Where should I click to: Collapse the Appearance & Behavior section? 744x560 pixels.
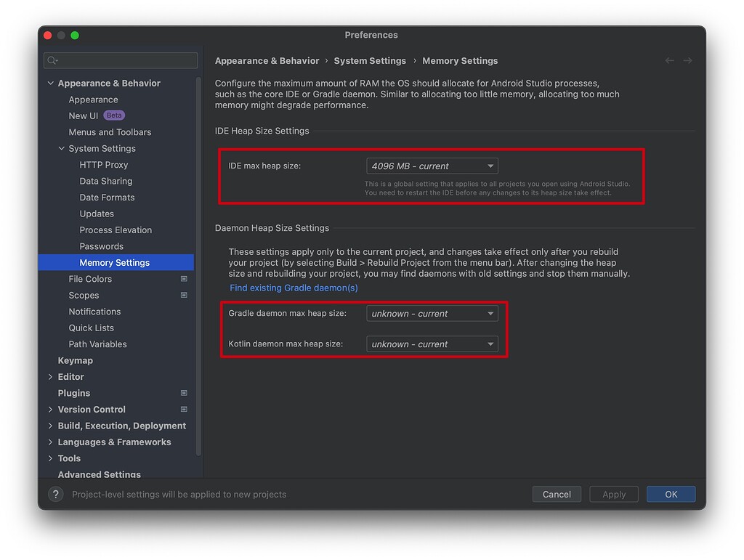[50, 83]
